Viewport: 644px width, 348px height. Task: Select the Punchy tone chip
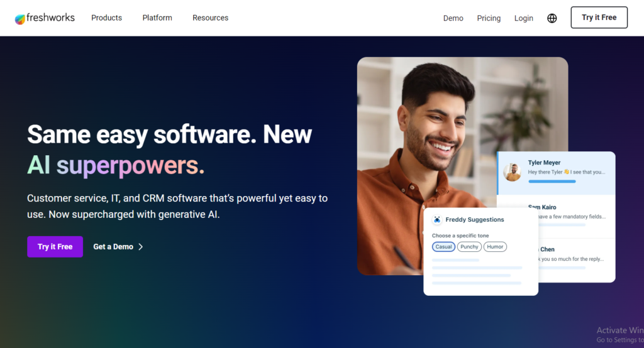(x=469, y=247)
